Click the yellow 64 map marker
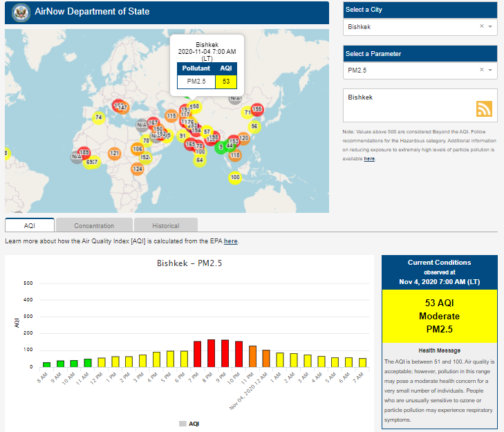Viewport: 504px width, 432px height. tap(199, 160)
